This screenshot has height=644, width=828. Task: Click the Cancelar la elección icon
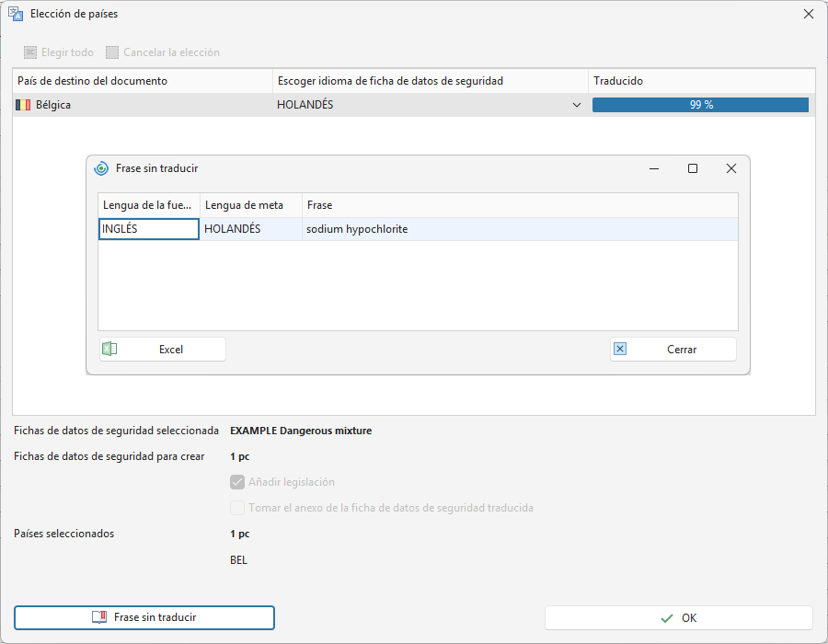[112, 52]
